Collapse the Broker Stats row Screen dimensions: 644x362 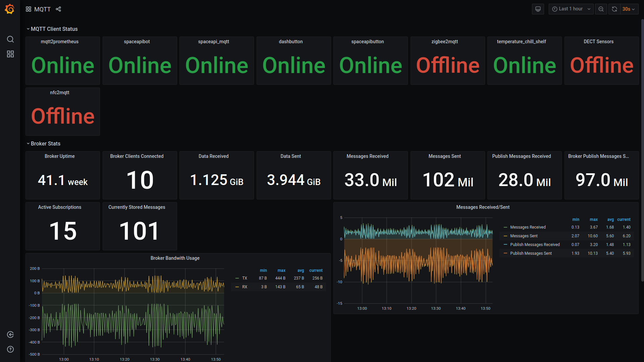click(x=45, y=144)
